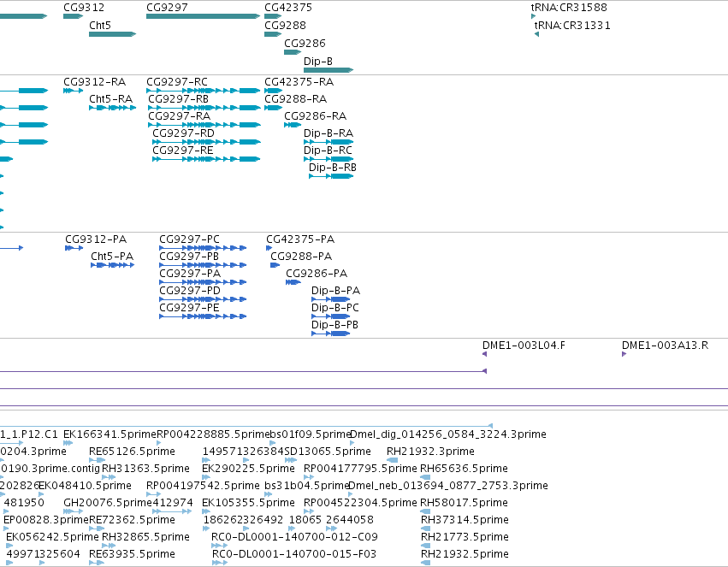728x567 pixels.
Task: Select EST Dmel_neb_013694_0877_2753.3prime
Action: 448,487
